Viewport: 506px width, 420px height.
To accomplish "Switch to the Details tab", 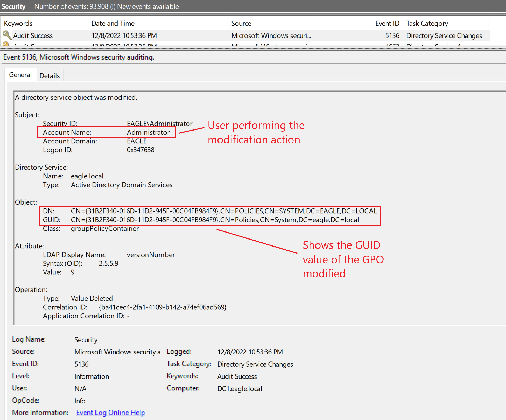I will click(x=50, y=76).
